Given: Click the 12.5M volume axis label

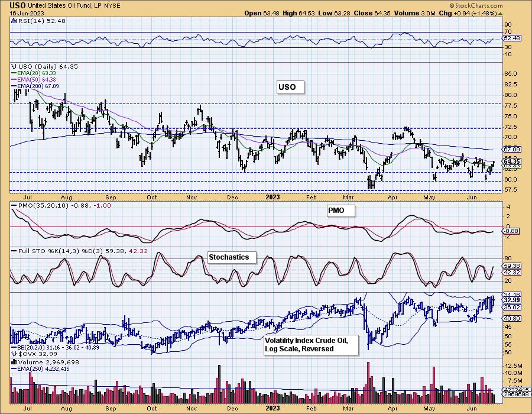Looking at the screenshot, I should pos(513,366).
